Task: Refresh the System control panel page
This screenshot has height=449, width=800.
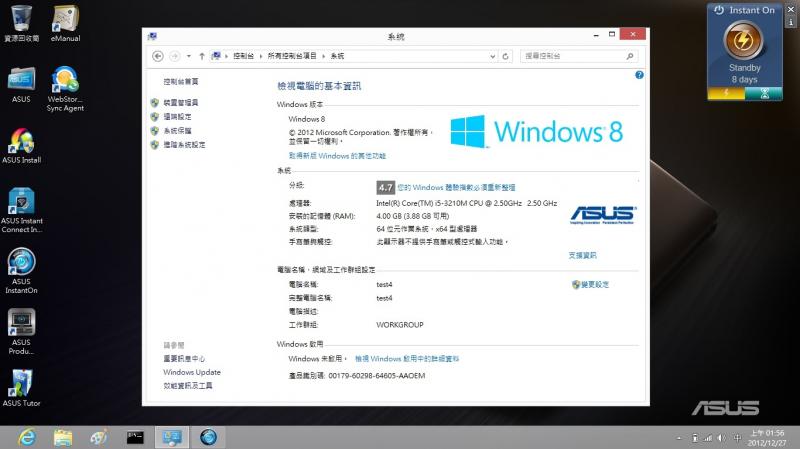Action: pyautogui.click(x=506, y=56)
